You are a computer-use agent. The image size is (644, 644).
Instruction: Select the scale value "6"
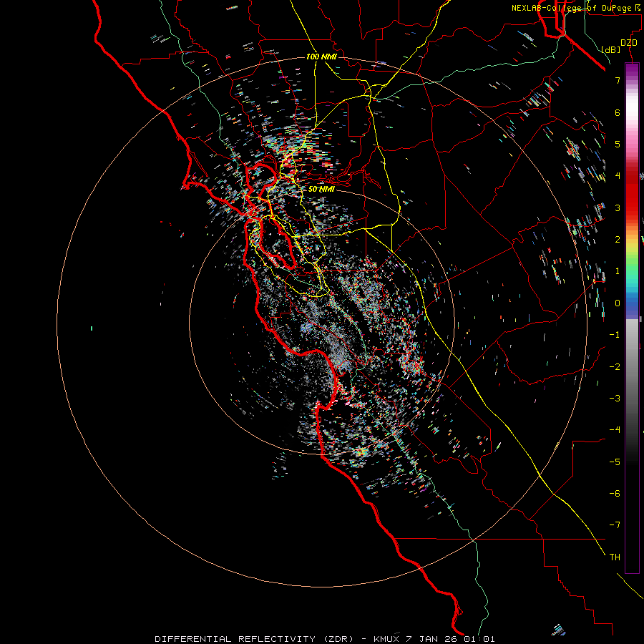(618, 112)
